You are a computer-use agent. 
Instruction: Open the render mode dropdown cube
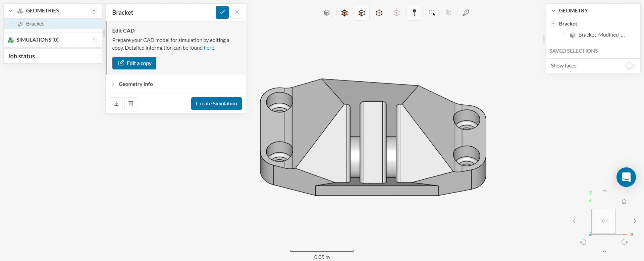[x=327, y=13]
